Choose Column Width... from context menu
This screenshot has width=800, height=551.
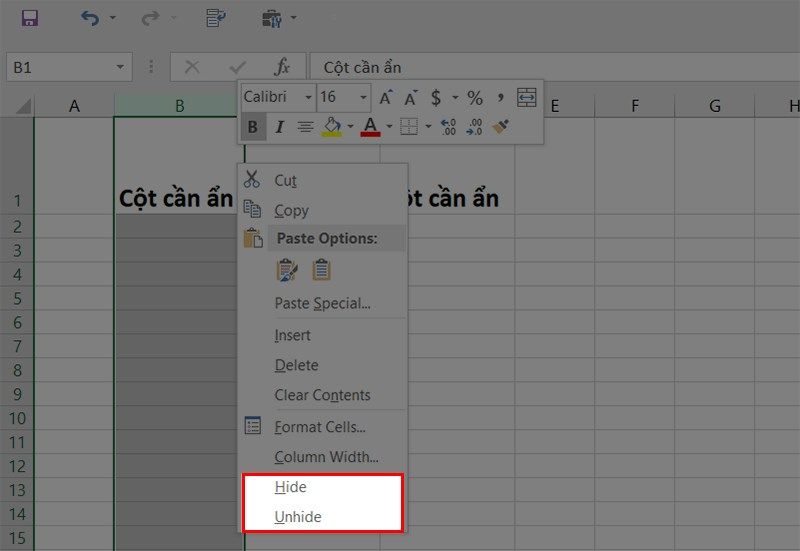coord(323,457)
